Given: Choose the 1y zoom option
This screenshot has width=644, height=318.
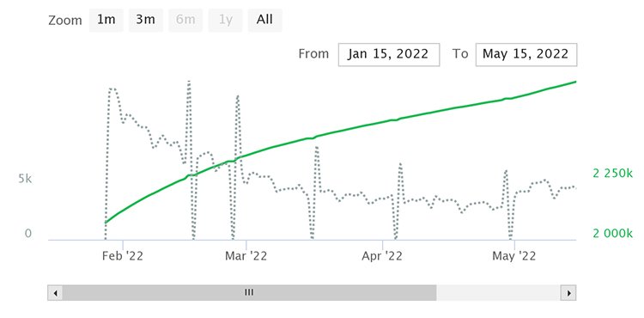Looking at the screenshot, I should pos(225,20).
